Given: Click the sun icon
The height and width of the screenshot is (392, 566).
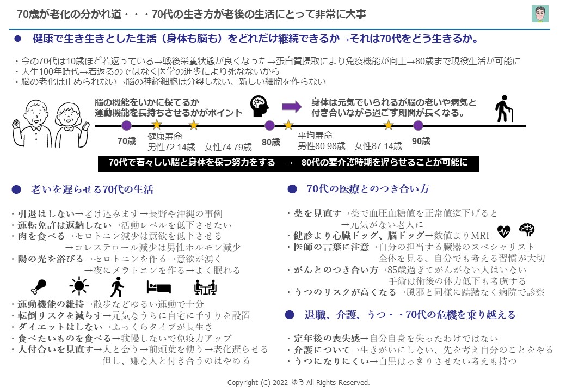Looking at the screenshot, I should click(x=79, y=286).
